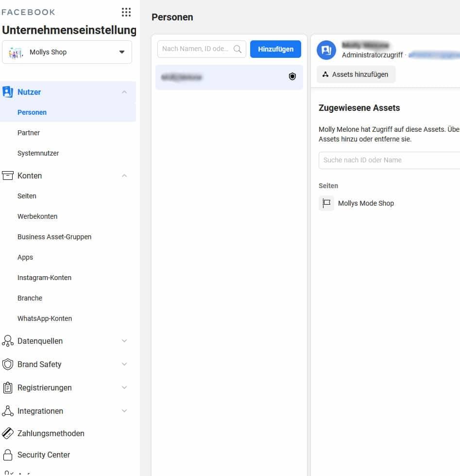The height and width of the screenshot is (476, 460).
Task: Click the Mollys Shop logo thumbnail
Action: coord(16,53)
